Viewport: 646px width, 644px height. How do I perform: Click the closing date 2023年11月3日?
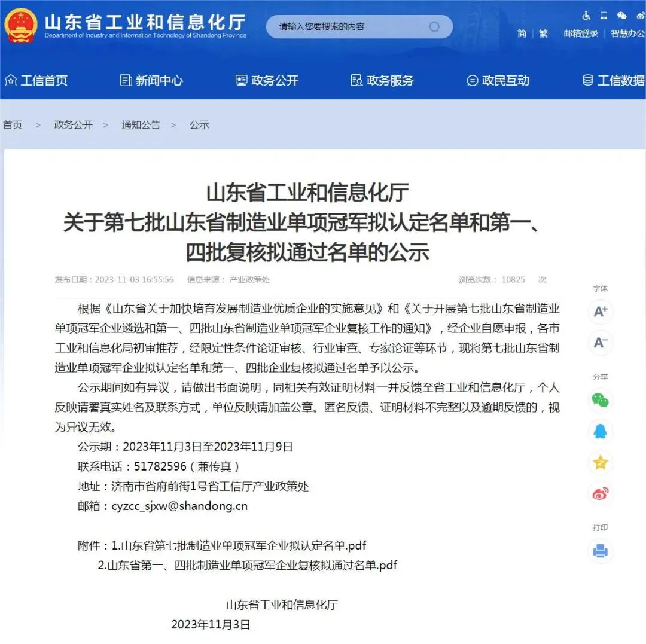(211, 625)
